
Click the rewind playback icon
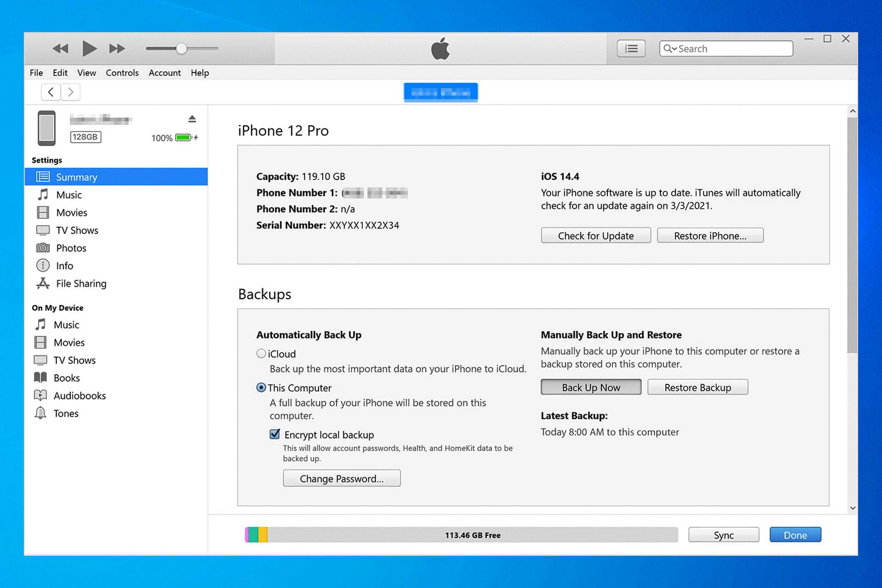click(60, 48)
